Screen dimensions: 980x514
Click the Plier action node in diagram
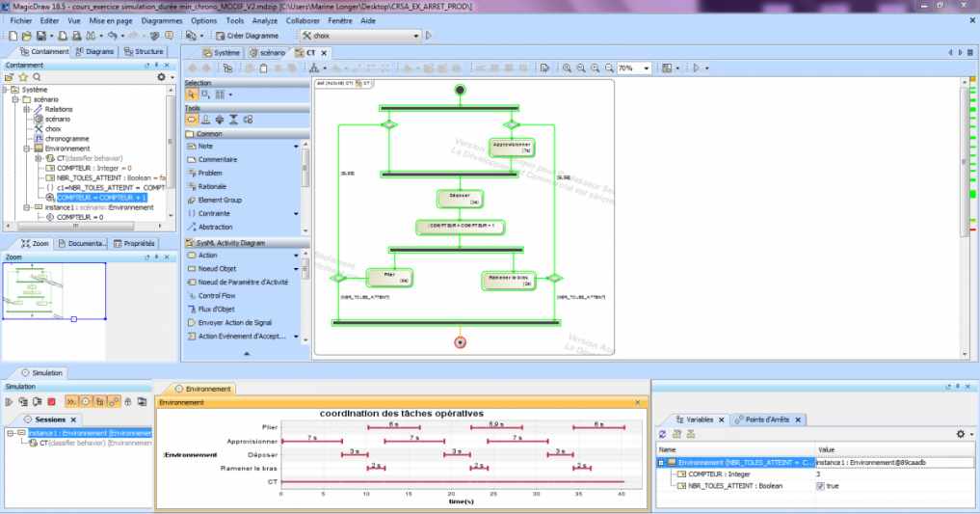click(x=388, y=278)
